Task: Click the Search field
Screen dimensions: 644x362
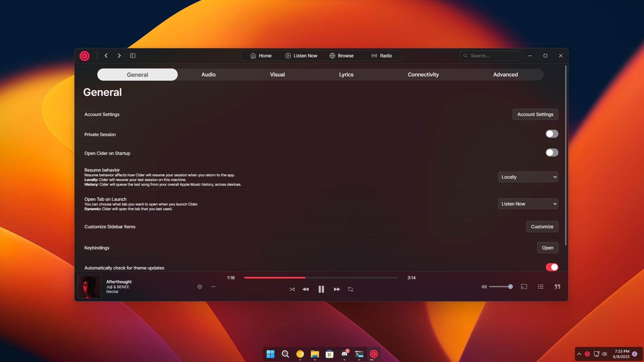Action: pyautogui.click(x=490, y=56)
